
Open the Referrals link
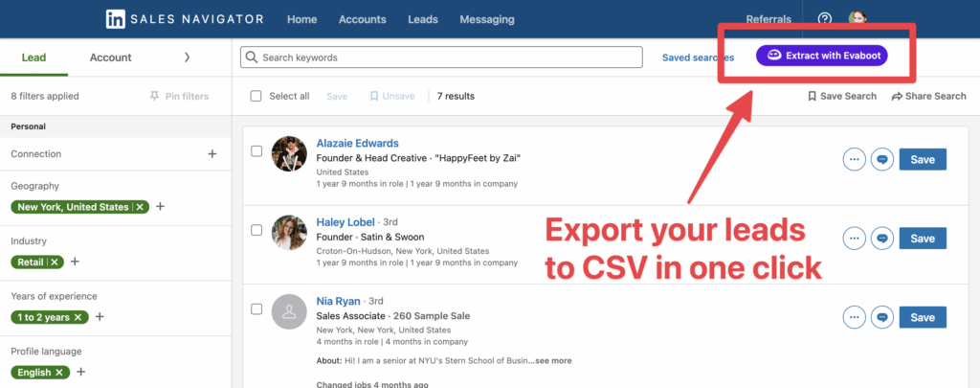(768, 19)
